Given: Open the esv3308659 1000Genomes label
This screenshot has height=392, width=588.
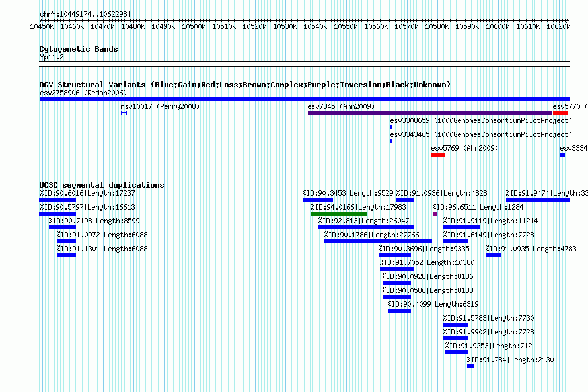Looking at the screenshot, I should (481, 120).
